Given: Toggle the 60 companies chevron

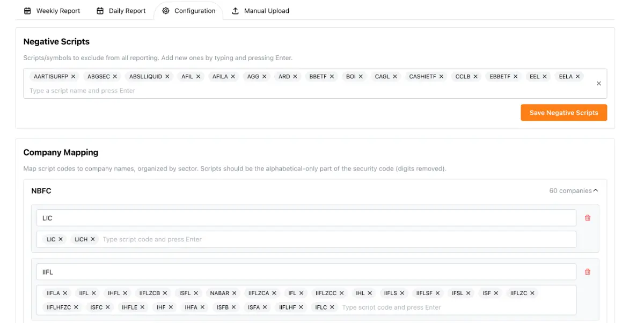Looking at the screenshot, I should [595, 190].
